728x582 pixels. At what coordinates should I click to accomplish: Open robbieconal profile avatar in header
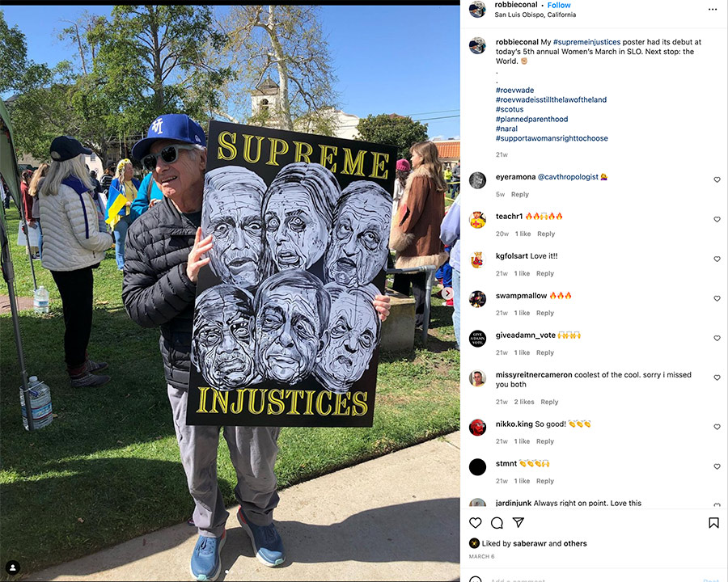coord(477,9)
